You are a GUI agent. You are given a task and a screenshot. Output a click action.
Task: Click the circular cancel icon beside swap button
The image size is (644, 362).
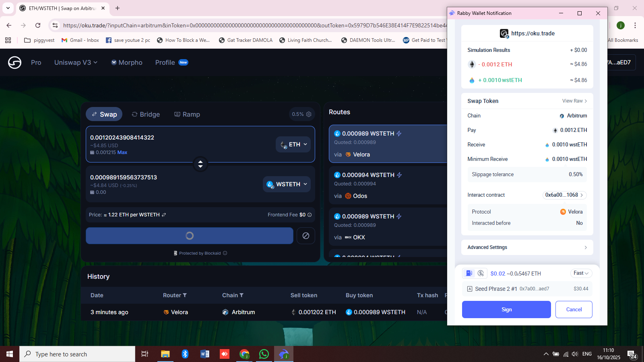pos(305,236)
